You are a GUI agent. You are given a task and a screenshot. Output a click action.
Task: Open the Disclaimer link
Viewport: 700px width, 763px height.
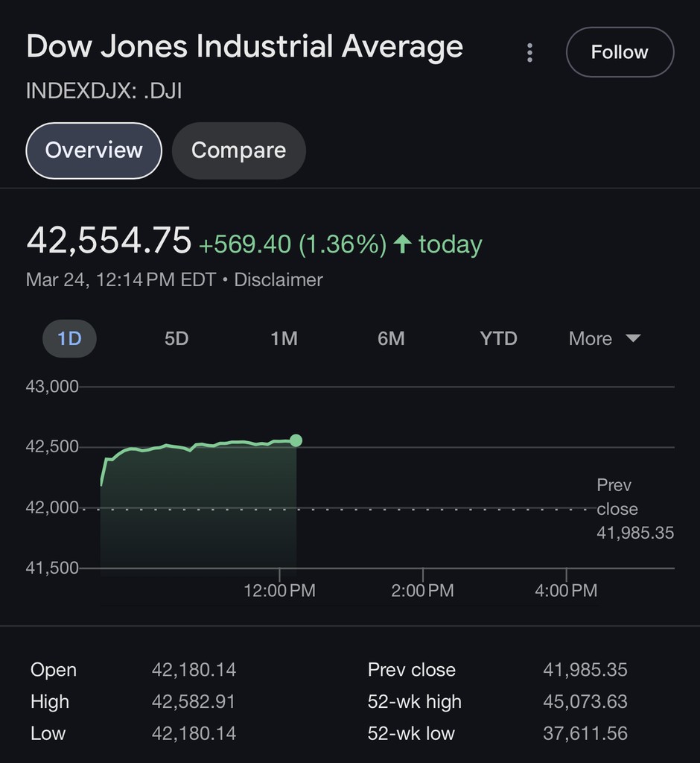click(x=279, y=280)
